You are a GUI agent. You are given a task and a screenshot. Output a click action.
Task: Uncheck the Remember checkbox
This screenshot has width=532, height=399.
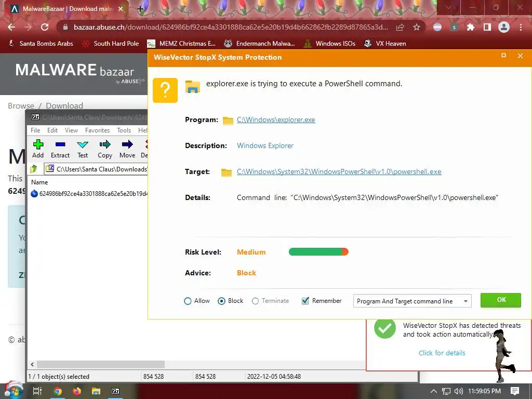(x=305, y=301)
